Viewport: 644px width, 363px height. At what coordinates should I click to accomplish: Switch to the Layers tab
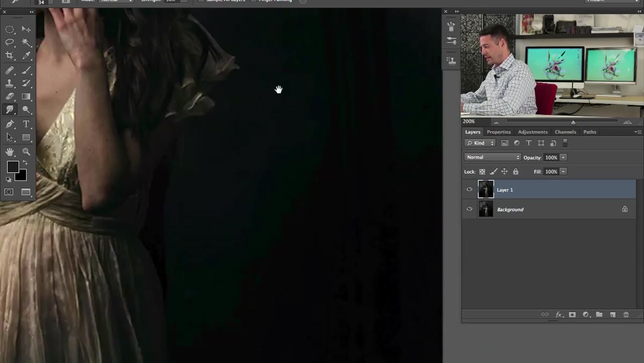coord(473,132)
